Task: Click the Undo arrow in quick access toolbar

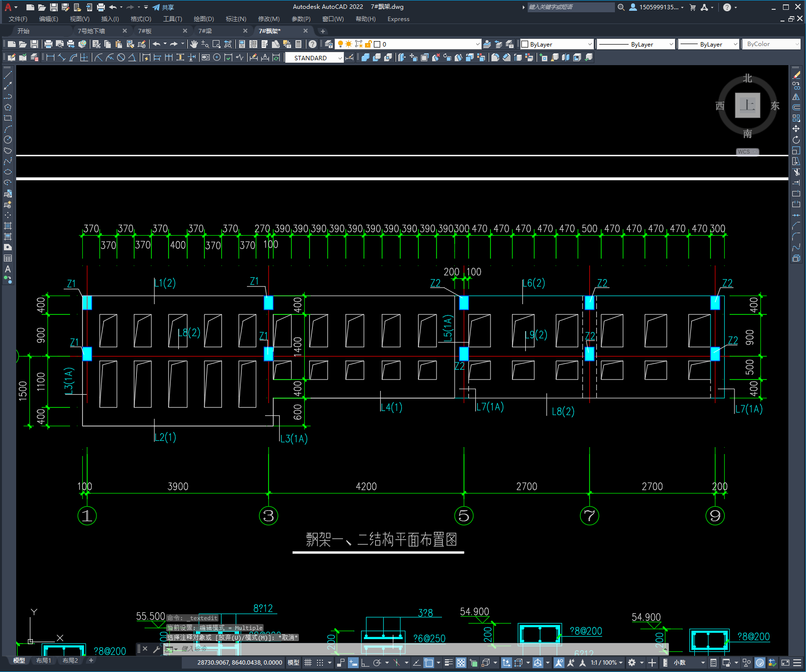Action: point(113,7)
